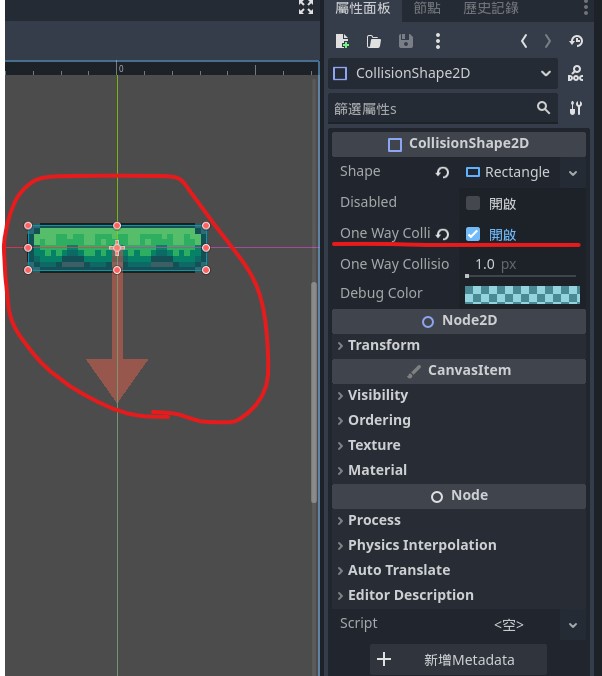Click the CollisionShape2D category header
Viewport: 602px width, 676px height.
pyautogui.click(x=459, y=144)
